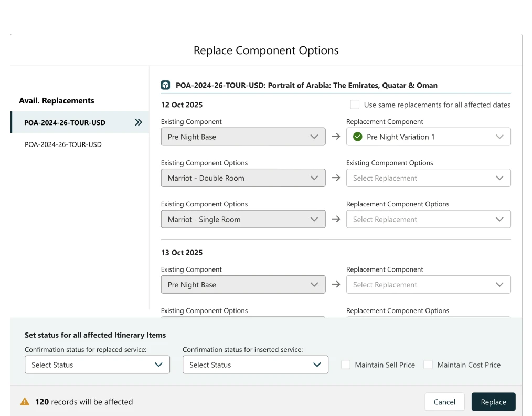The width and height of the screenshot is (532, 416).
Task: Click the double chevron on the selected replacement
Action: [139, 122]
